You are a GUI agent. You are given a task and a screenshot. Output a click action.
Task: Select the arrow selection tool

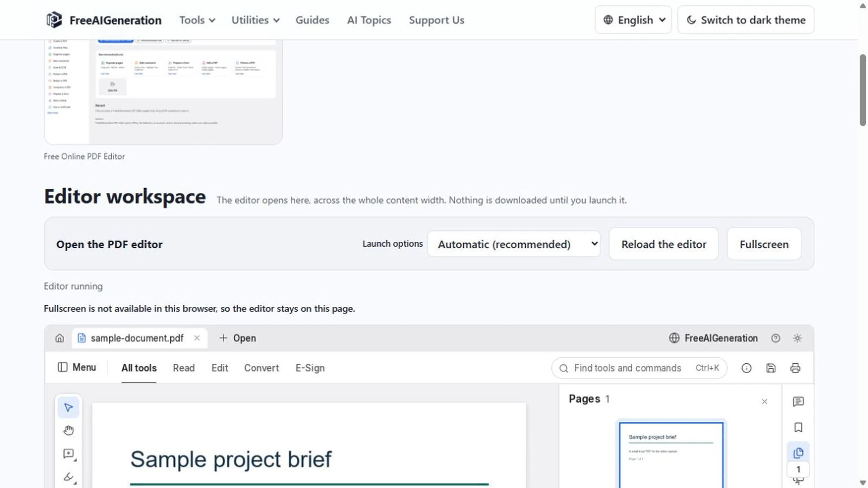point(68,408)
